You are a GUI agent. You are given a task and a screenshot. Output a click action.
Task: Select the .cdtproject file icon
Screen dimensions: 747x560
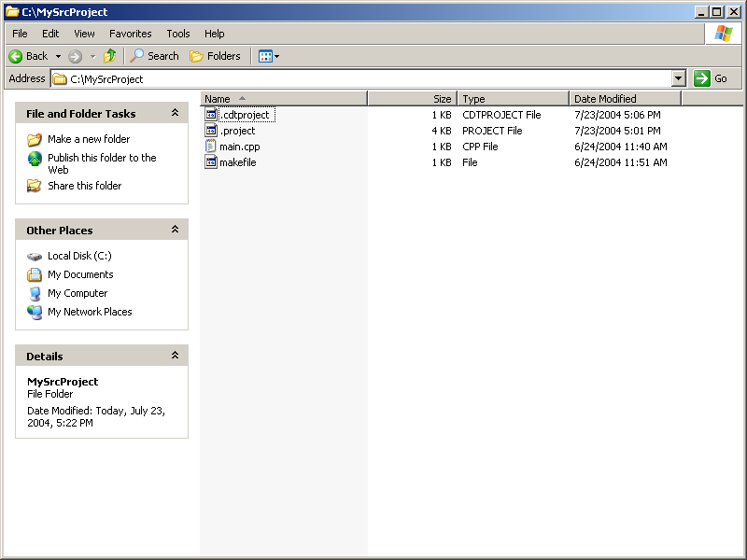pos(211,115)
